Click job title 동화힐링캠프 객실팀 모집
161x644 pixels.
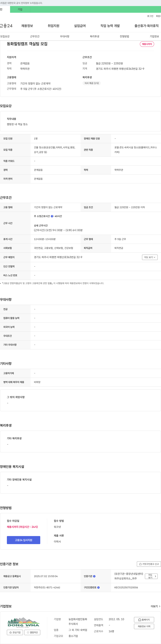click(x=27, y=44)
